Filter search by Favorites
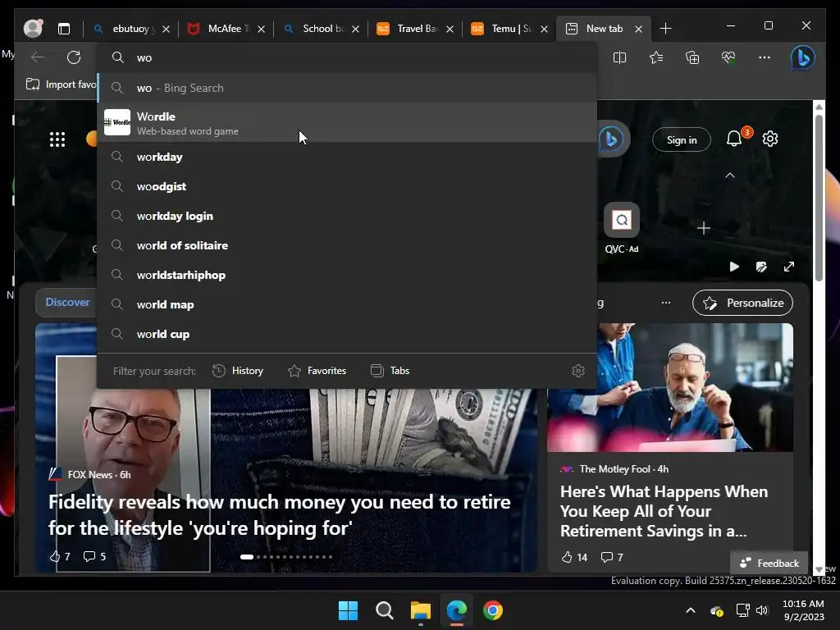The height and width of the screenshot is (630, 840). (x=317, y=371)
